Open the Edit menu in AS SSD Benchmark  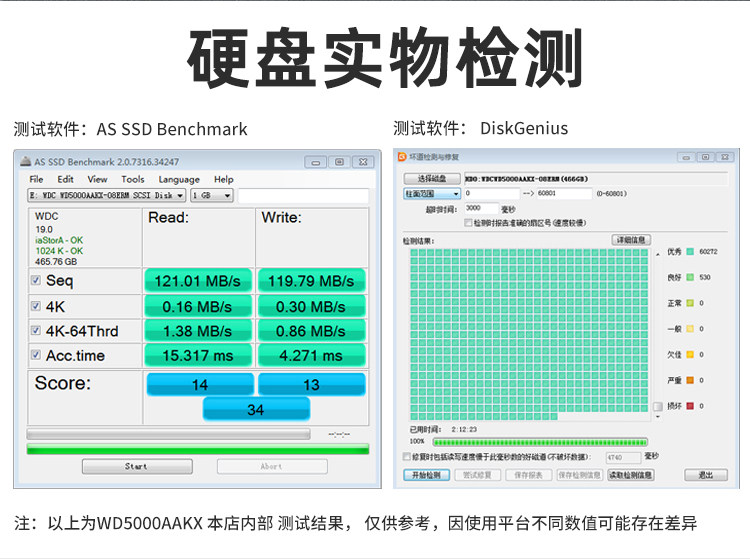point(65,179)
